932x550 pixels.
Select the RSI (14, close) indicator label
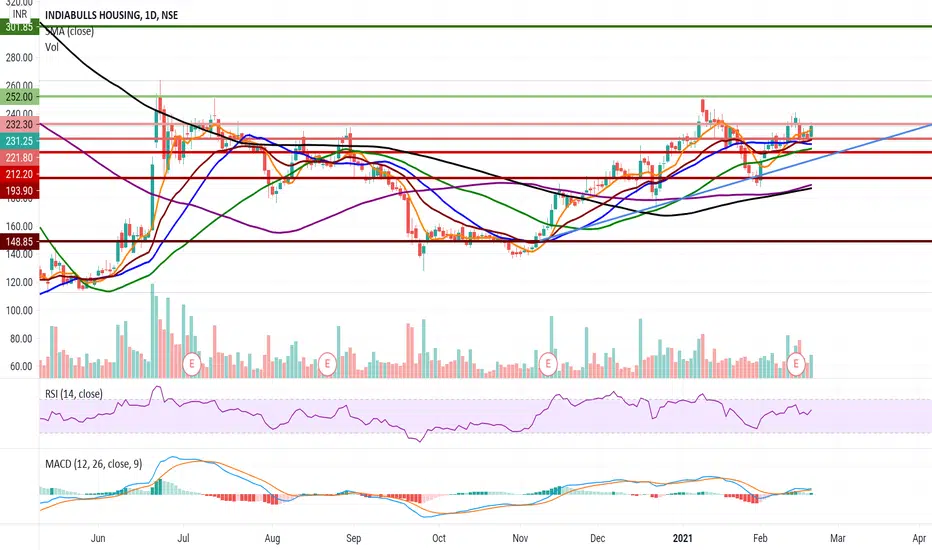[74, 394]
